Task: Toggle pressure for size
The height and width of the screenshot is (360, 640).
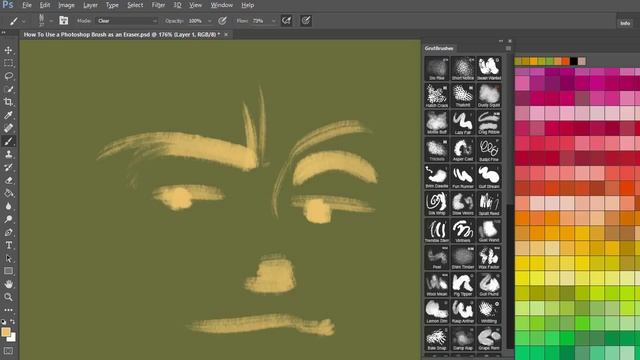Action: tap(306, 20)
